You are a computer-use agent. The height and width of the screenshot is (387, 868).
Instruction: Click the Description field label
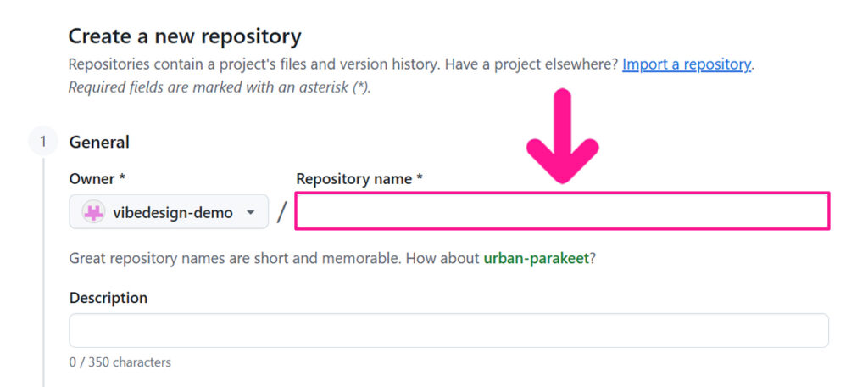tap(108, 298)
